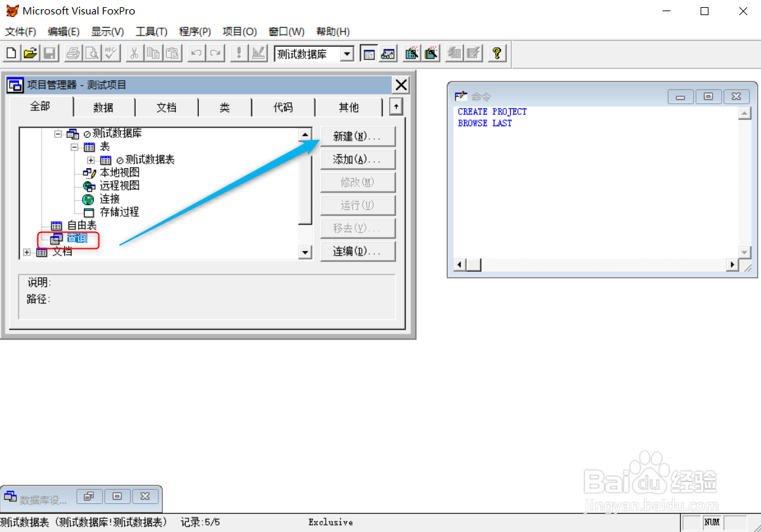This screenshot has width=761, height=532.
Task: Click the project tree scroll-down arrow
Action: tap(305, 252)
